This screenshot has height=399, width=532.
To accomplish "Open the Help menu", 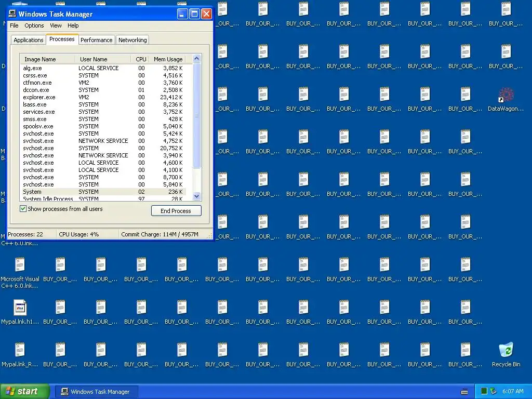I will pyautogui.click(x=73, y=25).
